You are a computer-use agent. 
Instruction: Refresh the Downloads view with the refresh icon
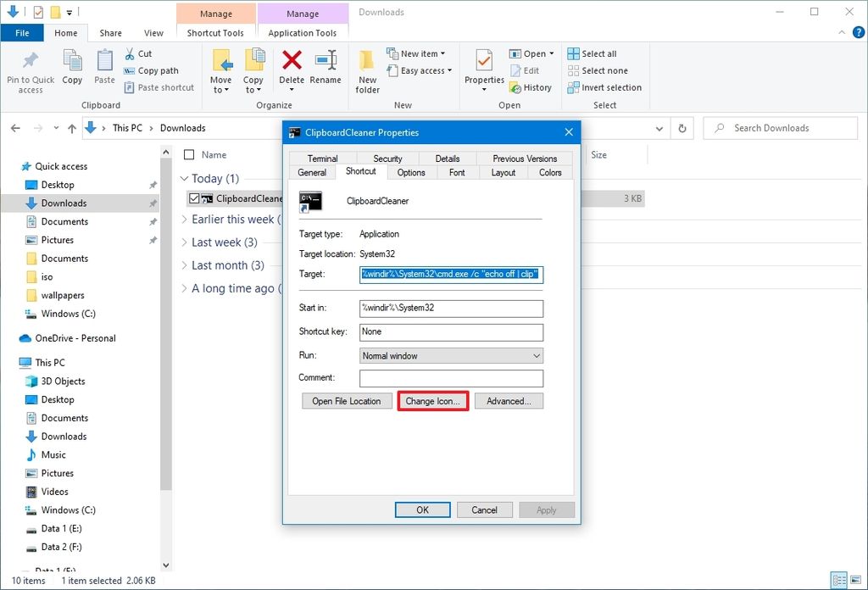pos(682,127)
